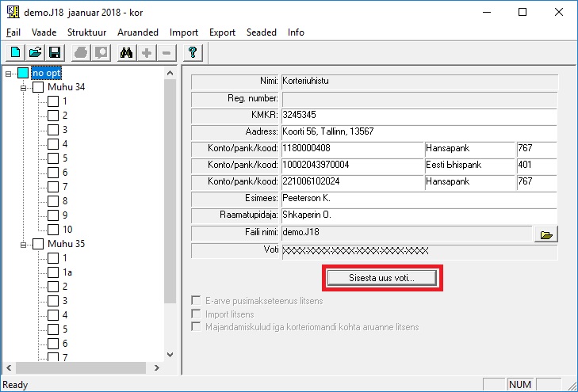This screenshot has height=392, width=578.
Task: Tick checkbox for apartment 9 under Muhu 34
Action: pyautogui.click(x=53, y=215)
